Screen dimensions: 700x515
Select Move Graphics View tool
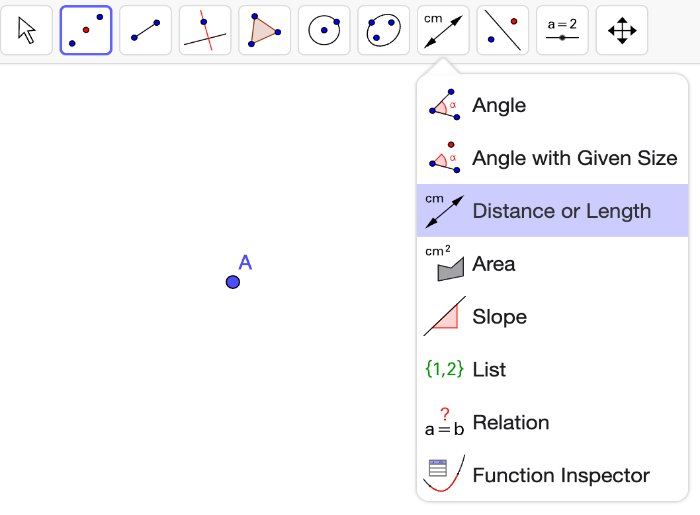click(622, 30)
